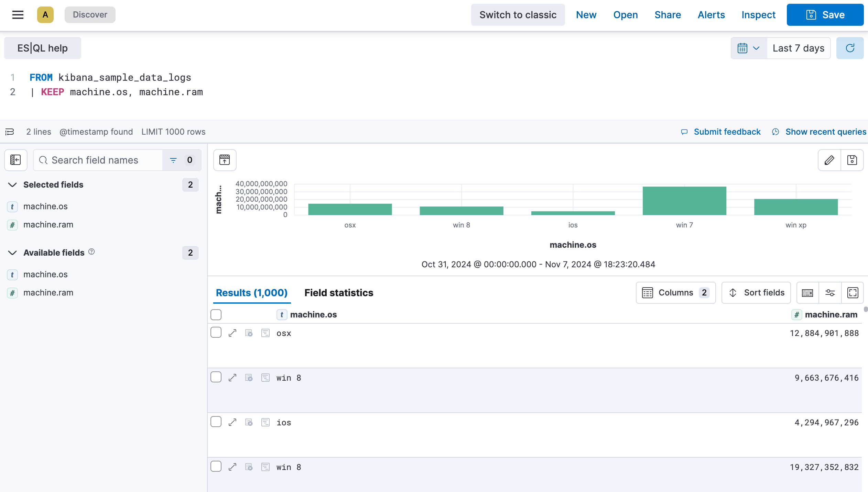The image size is (868, 492).
Task: Click the Submit feedback link
Action: (727, 132)
